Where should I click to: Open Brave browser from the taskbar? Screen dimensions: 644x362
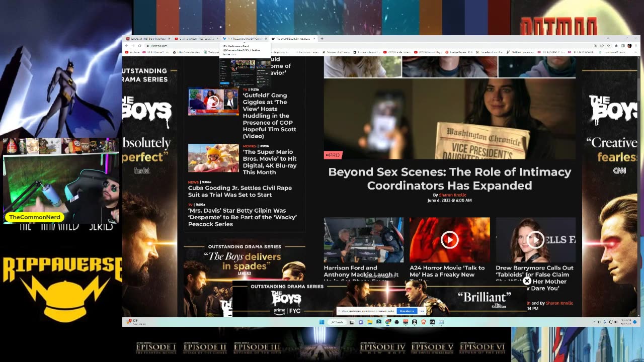pyautogui.click(x=423, y=322)
